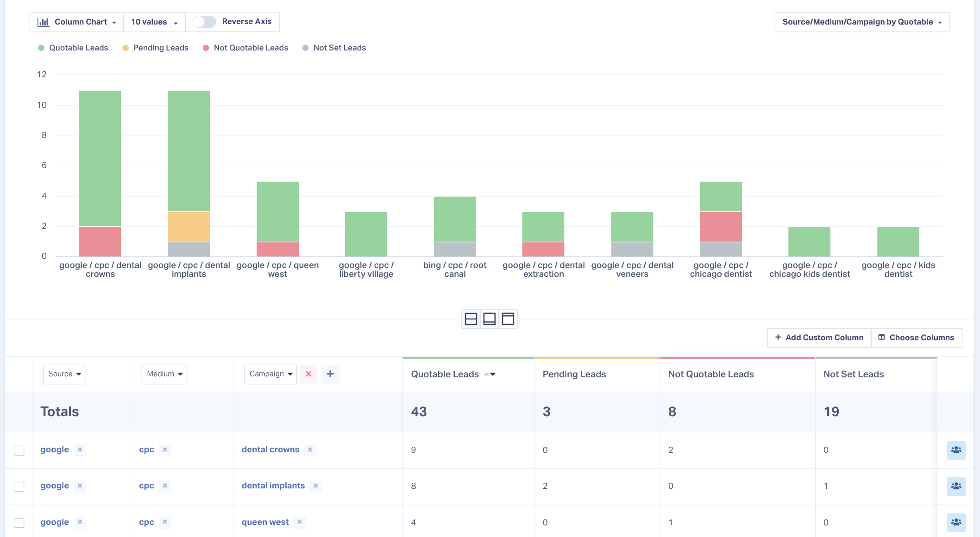Check the dental crowns row checkbox
The image size is (980, 537).
click(x=19, y=450)
